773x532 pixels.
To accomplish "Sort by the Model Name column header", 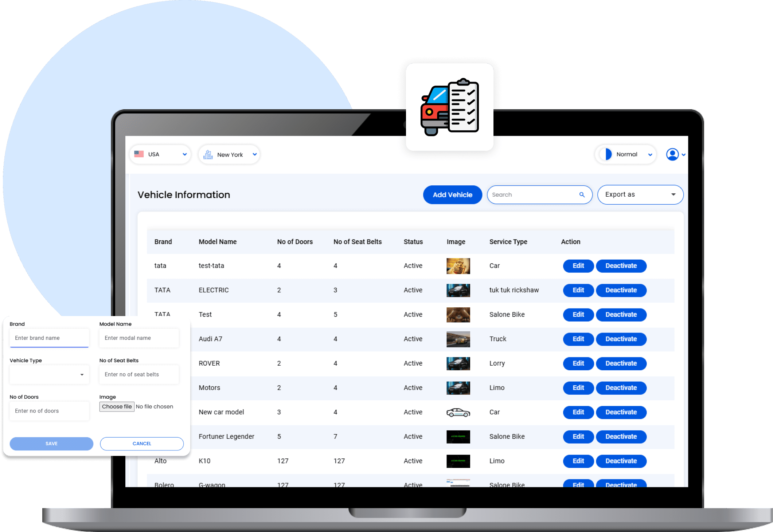I will pyautogui.click(x=217, y=242).
